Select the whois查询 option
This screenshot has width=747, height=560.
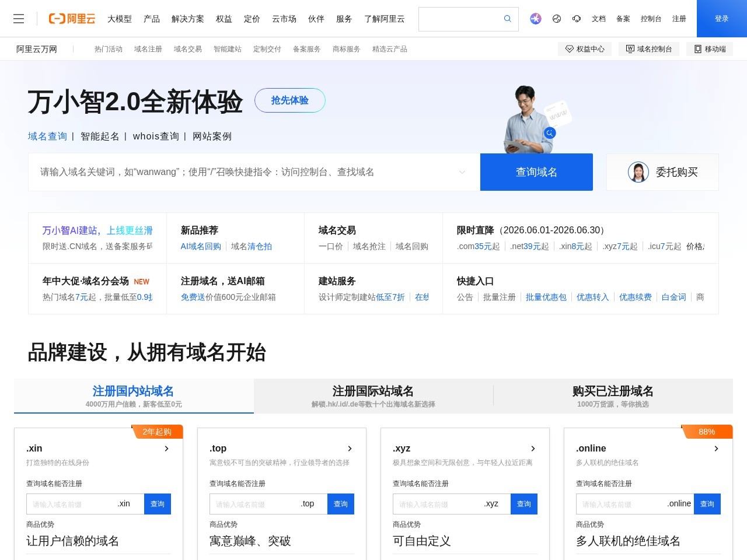[156, 136]
